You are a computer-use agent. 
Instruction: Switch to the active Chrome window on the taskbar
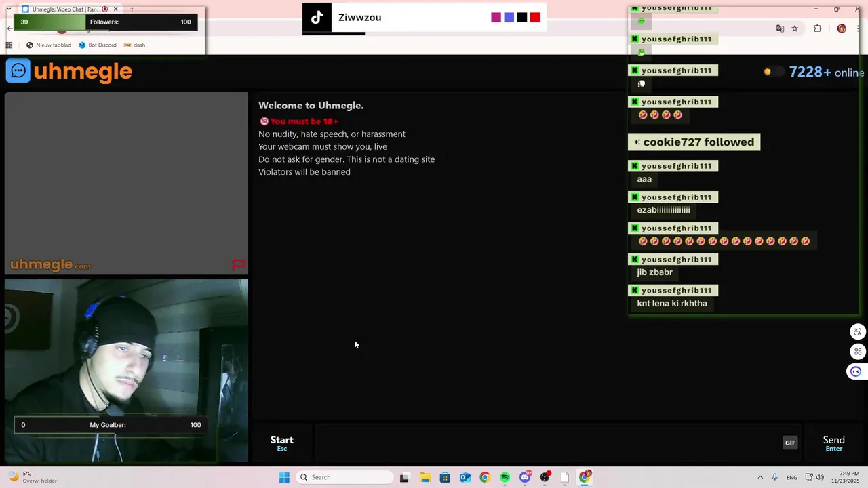[585, 477]
